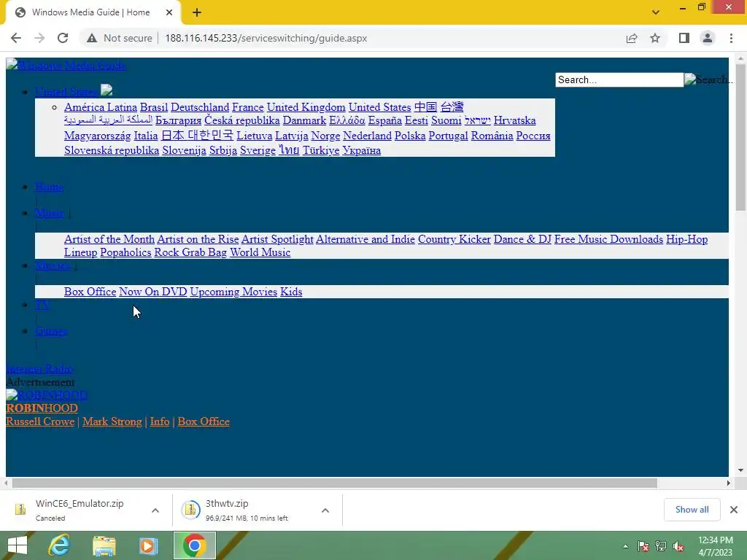Open Upcoming Movies link
747x560 pixels.
tap(233, 292)
